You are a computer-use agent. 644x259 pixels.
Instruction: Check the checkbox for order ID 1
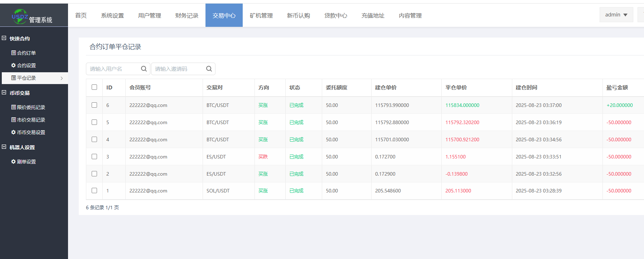95,191
